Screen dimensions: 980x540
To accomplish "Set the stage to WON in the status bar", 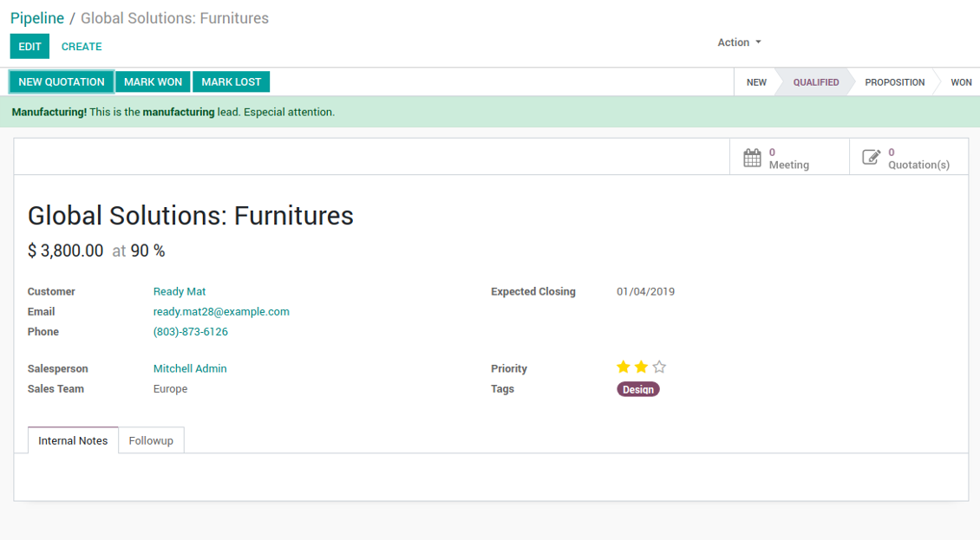I will [x=961, y=81].
